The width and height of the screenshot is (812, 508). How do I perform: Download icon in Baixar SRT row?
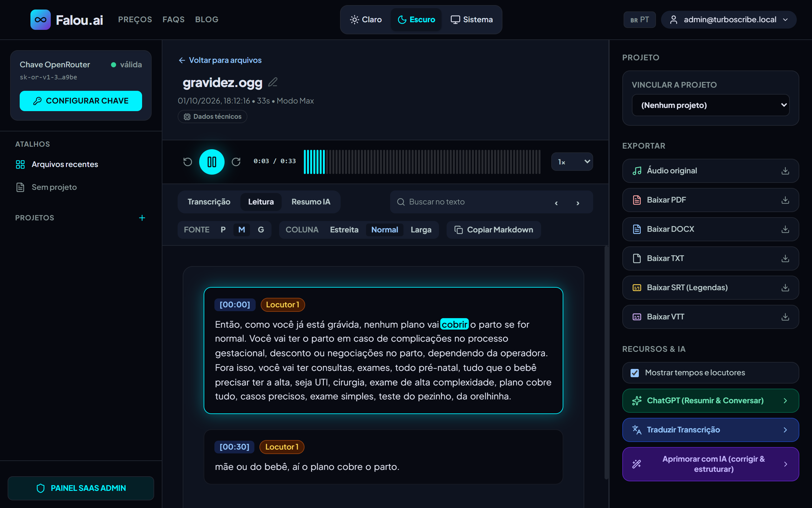[785, 288]
